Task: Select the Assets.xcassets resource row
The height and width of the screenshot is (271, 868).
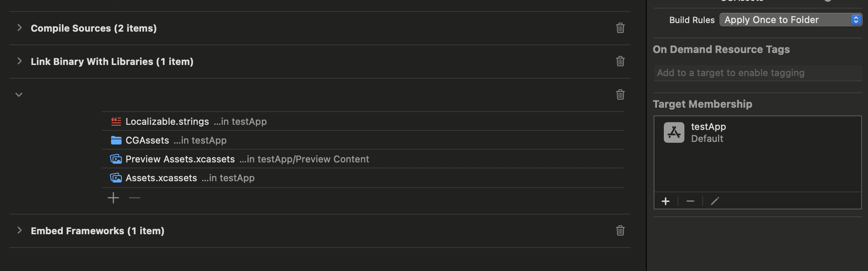Action: pyautogui.click(x=161, y=178)
